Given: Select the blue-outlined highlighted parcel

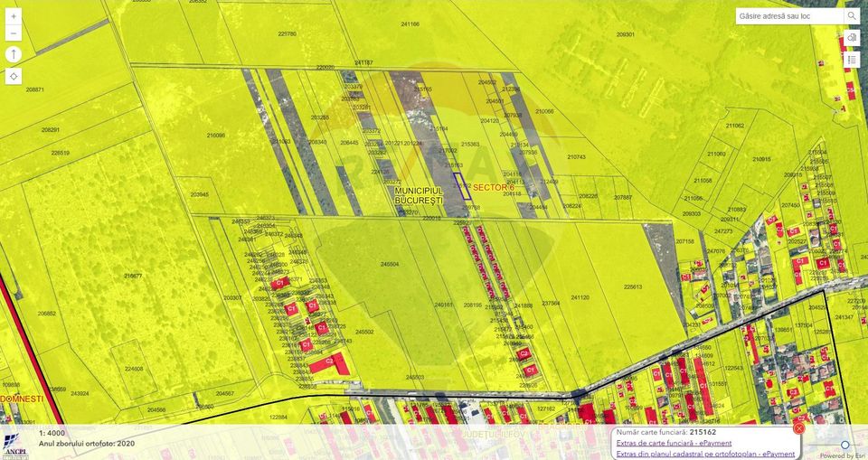Looking at the screenshot, I should coord(461,187).
